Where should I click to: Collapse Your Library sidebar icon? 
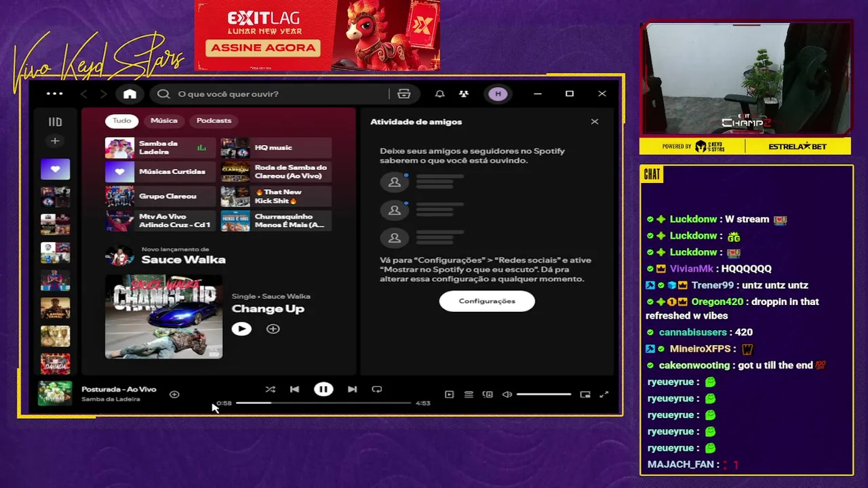coord(55,122)
